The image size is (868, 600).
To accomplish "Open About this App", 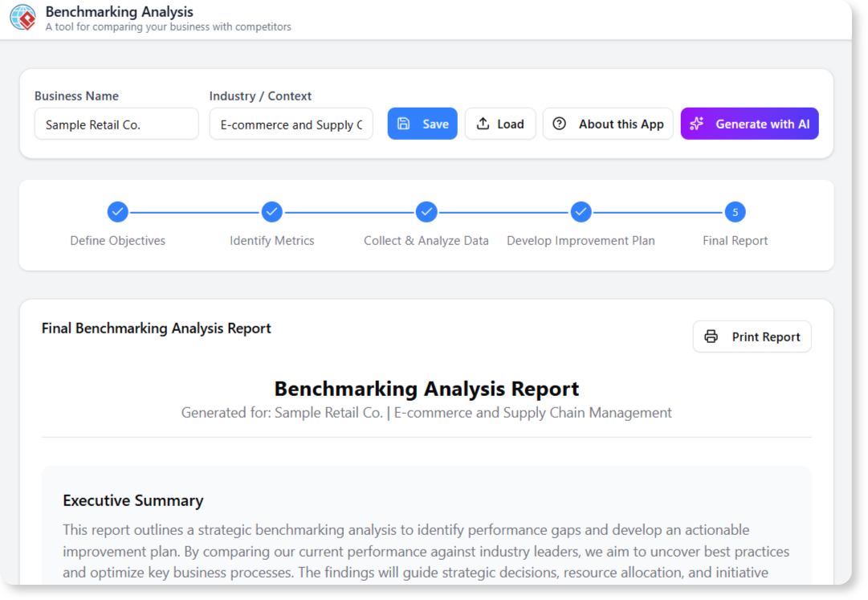I will click(608, 124).
